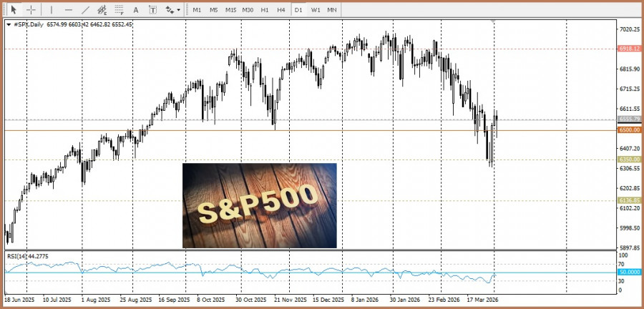Viewport: 644px width, 309px height.
Task: Click the 6611.55 price scale value
Action: 630,108
